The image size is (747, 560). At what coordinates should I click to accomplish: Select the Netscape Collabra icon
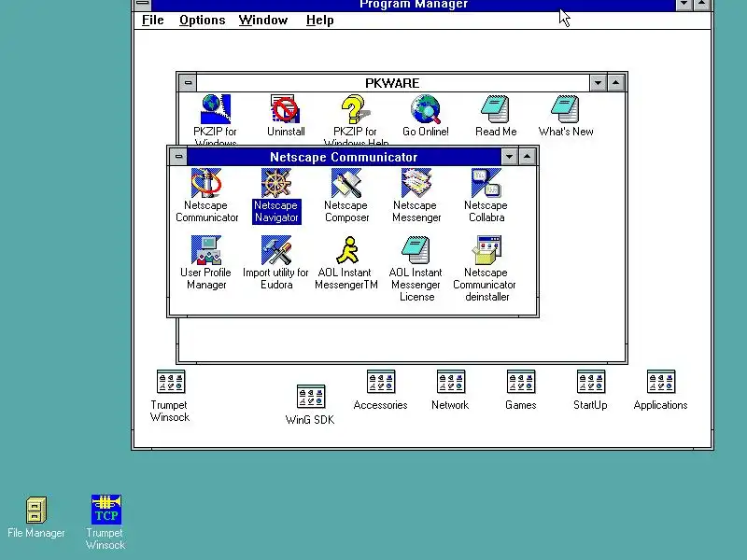486,183
